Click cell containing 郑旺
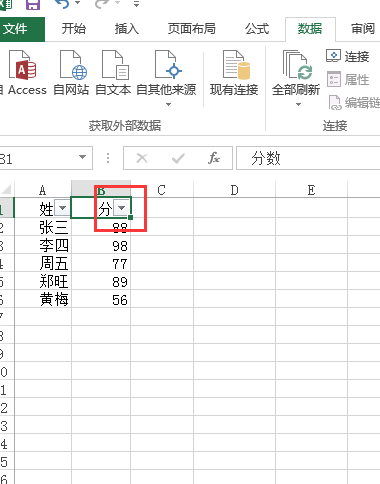Screen dimensions: 380x484 tap(43, 282)
